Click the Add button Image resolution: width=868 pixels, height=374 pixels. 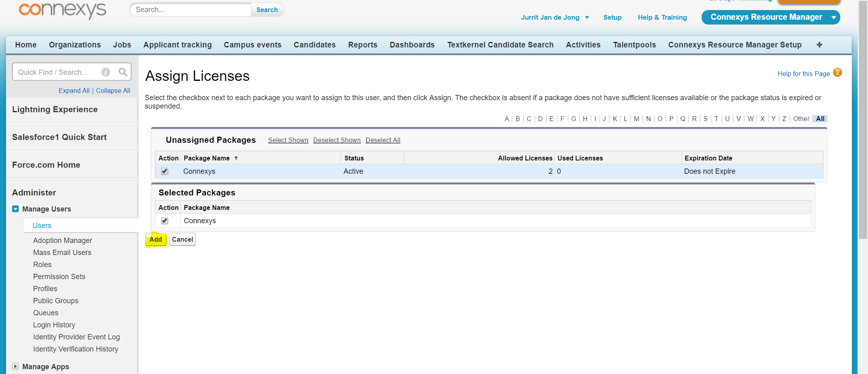point(156,239)
